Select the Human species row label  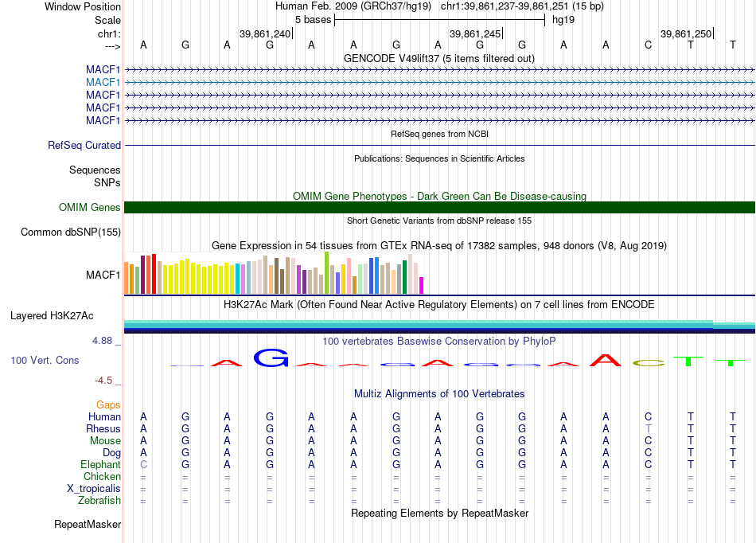[104, 416]
